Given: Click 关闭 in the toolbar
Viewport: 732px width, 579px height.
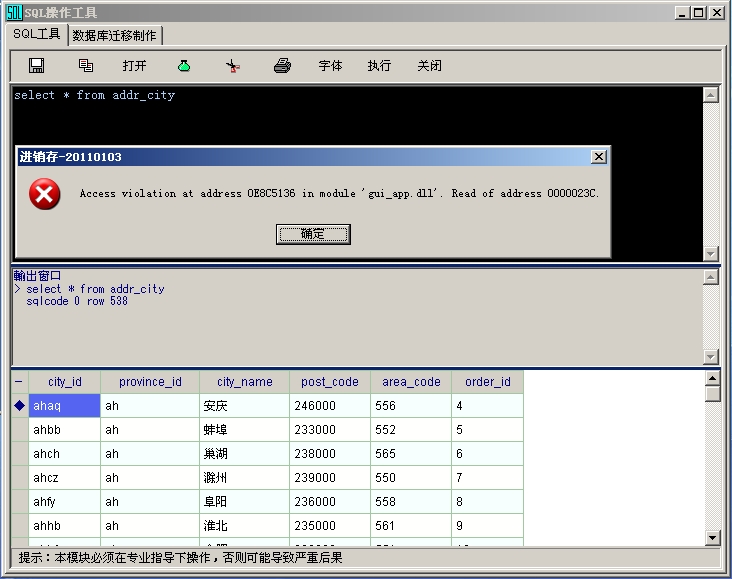Looking at the screenshot, I should [x=429, y=66].
